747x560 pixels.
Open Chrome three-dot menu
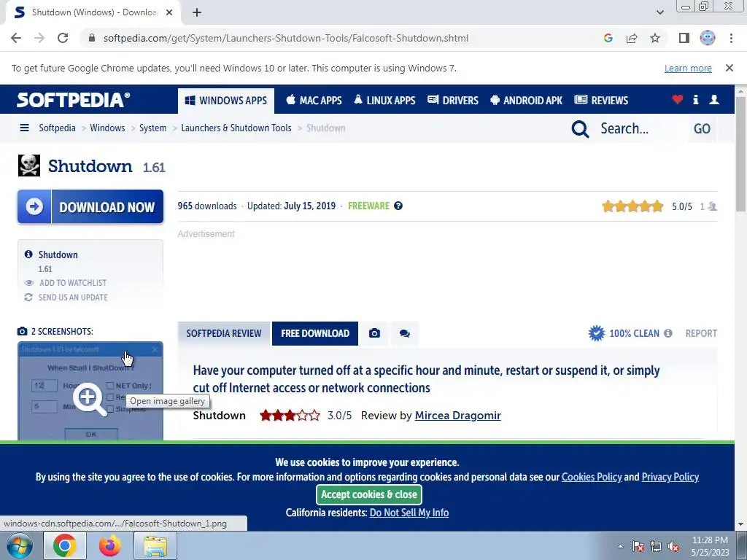(x=731, y=38)
